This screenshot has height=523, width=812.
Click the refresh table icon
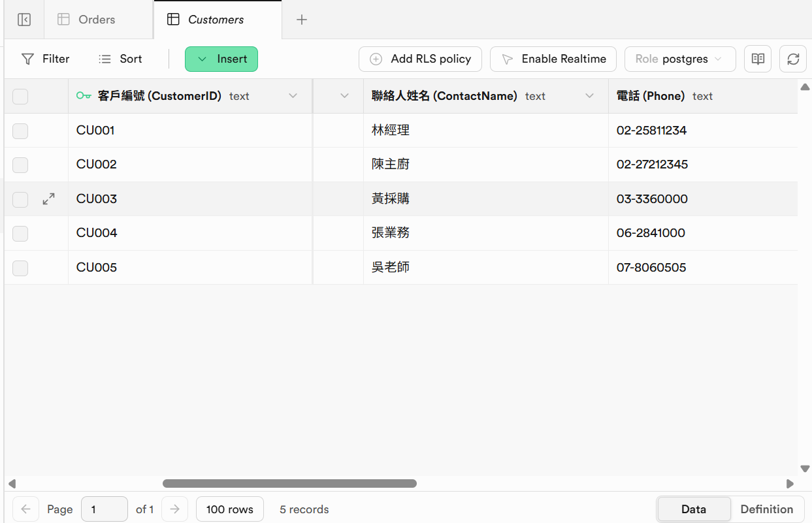click(x=793, y=59)
